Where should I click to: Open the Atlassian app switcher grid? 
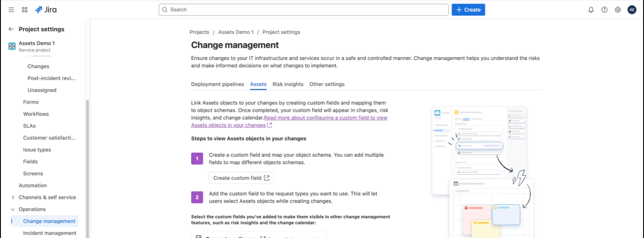pyautogui.click(x=24, y=9)
